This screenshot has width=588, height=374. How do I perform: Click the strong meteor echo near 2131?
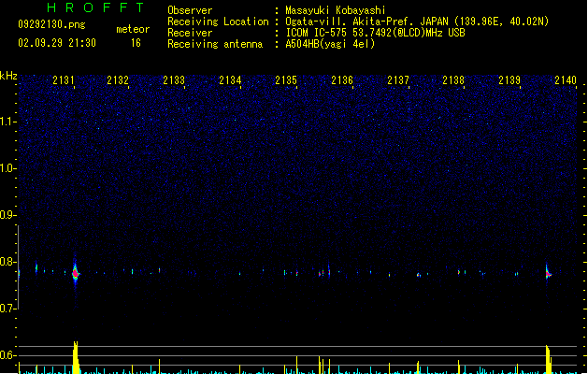coord(76,273)
